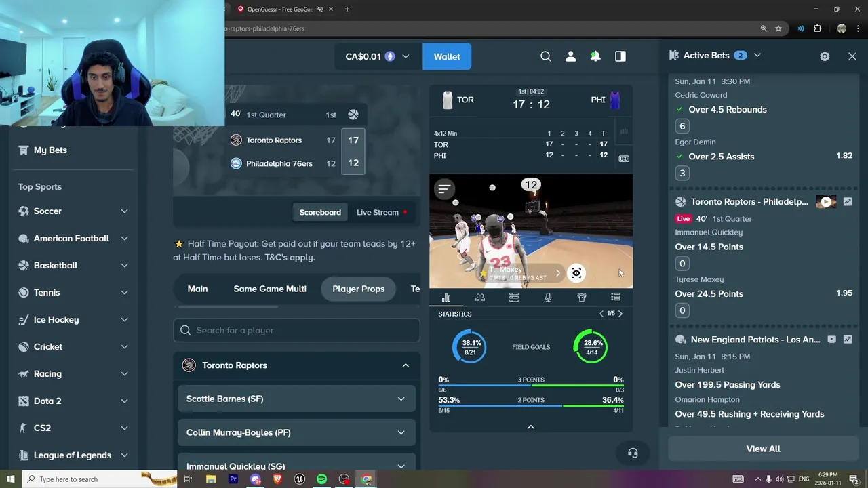Open the Wallet button
Image resolution: width=868 pixels, height=488 pixels.
(447, 56)
